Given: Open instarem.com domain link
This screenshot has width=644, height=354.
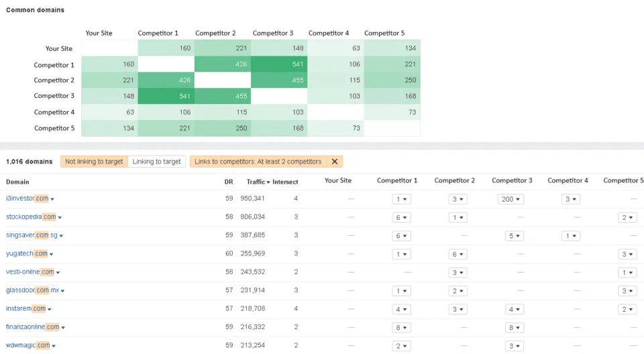Looking at the screenshot, I should pyautogui.click(x=26, y=308).
